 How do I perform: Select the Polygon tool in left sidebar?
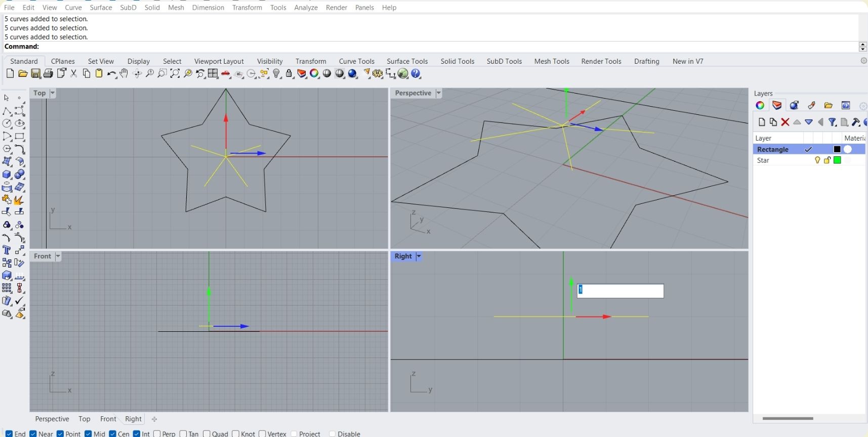(7, 149)
